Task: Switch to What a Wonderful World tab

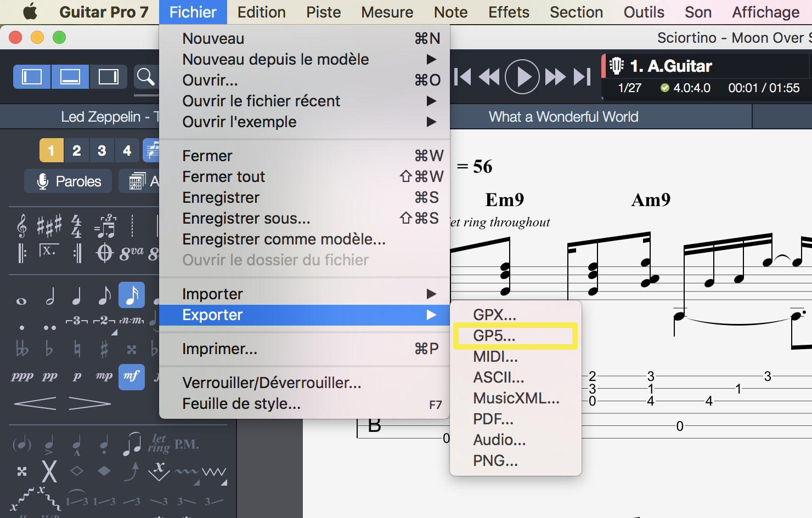Action: click(563, 117)
